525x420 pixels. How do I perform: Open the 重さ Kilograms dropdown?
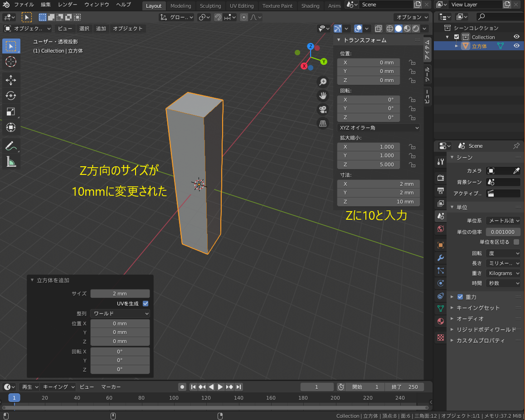click(503, 273)
